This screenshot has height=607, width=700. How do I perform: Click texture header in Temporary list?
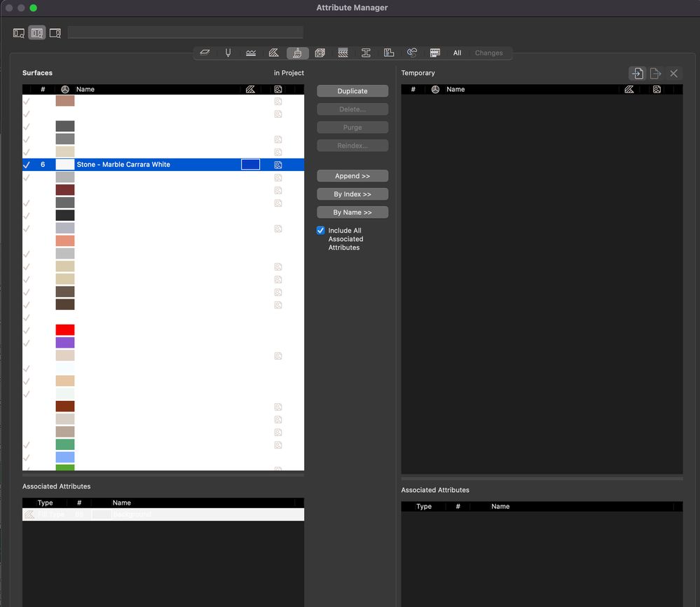(657, 89)
